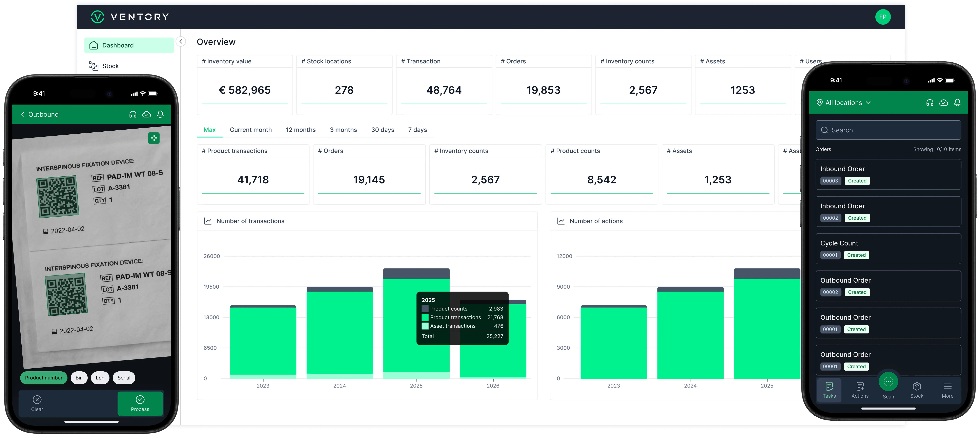Click the headset support icon in Outbound header
This screenshot has height=438, width=980.
coord(133,114)
